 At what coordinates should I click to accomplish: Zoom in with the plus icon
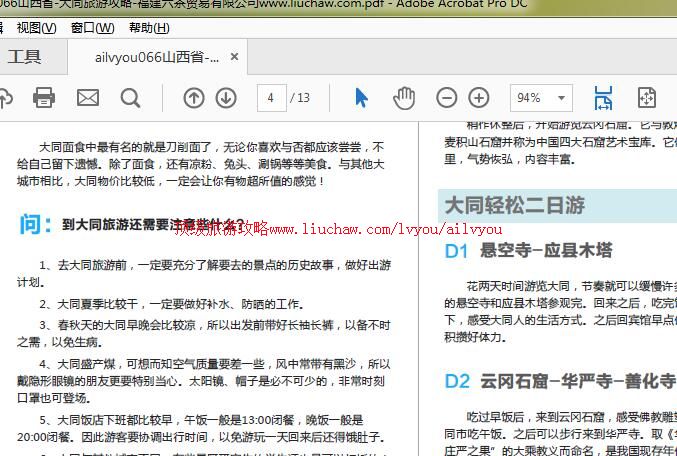(479, 97)
